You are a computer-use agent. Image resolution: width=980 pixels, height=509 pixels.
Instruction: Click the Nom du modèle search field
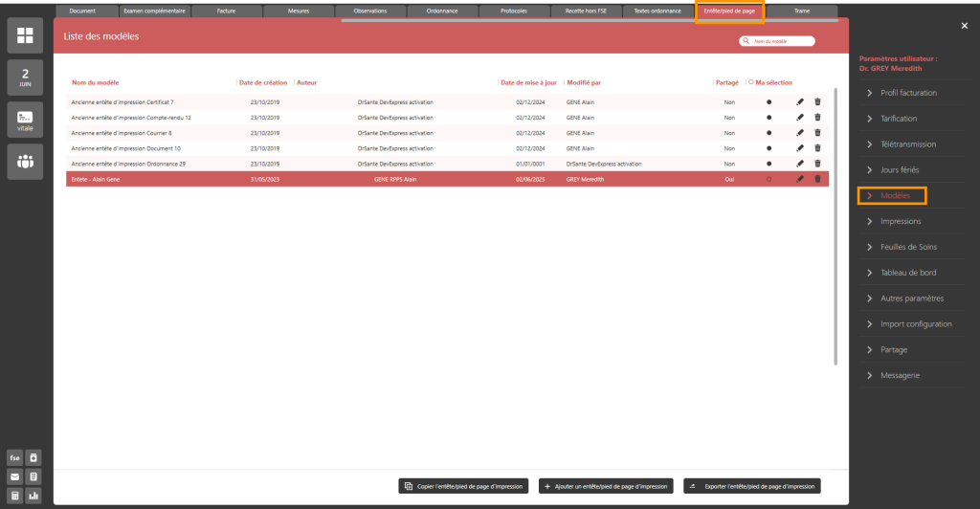pos(781,41)
